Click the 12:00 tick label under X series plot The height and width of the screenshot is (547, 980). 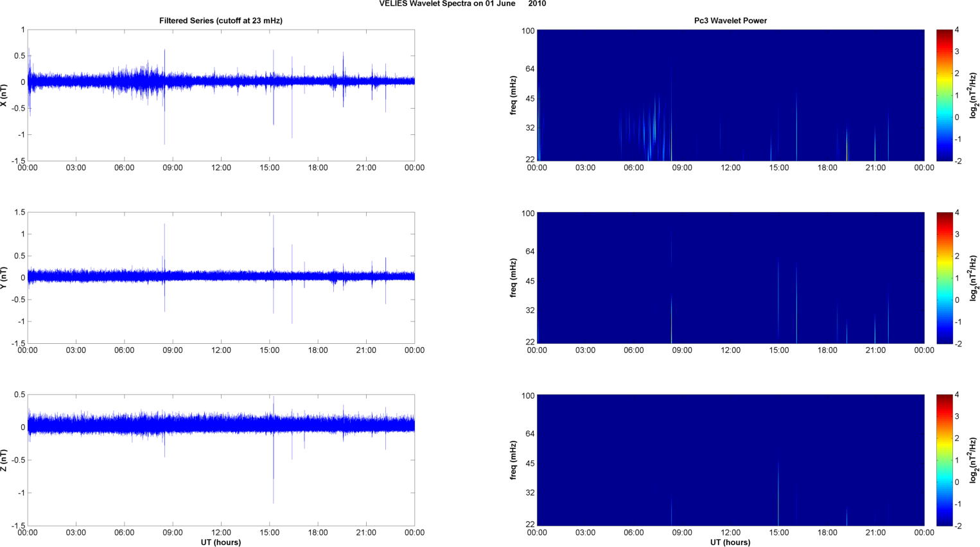point(221,168)
